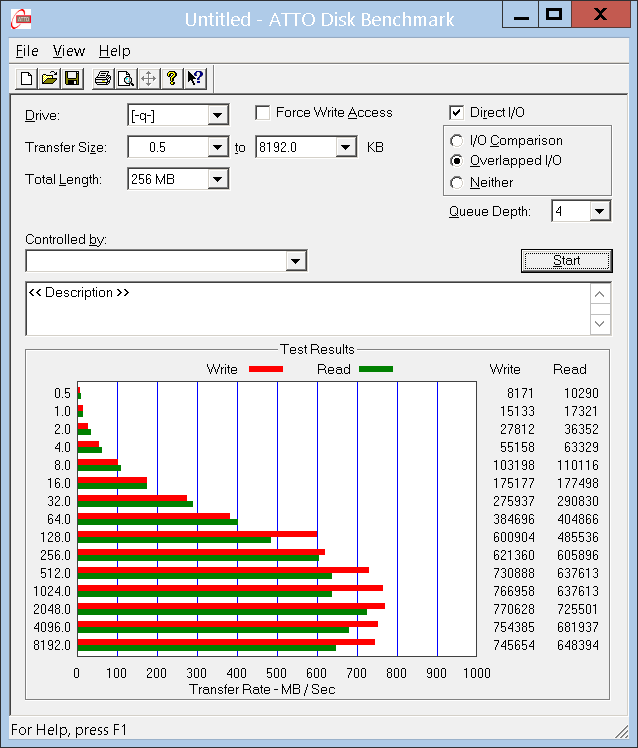Viewport: 638px width, 748px height.
Task: Choose the Neither radio option
Action: (457, 183)
